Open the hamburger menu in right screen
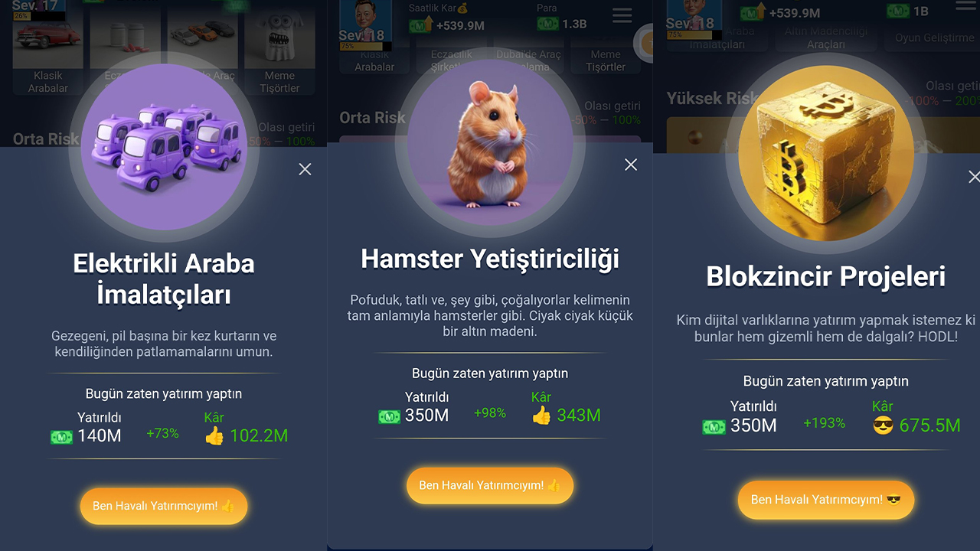 point(968,5)
